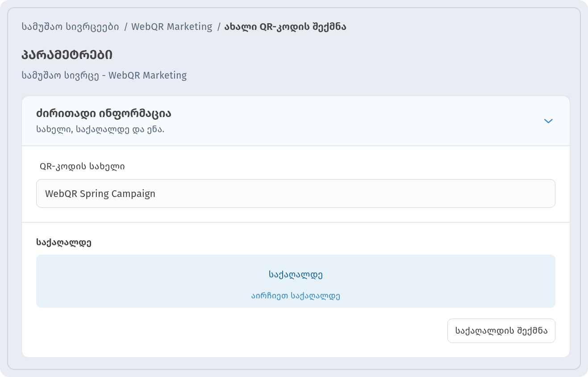Collapse the ძირითადი ინფორმაცია section chevron
The image size is (588, 377).
548,121
